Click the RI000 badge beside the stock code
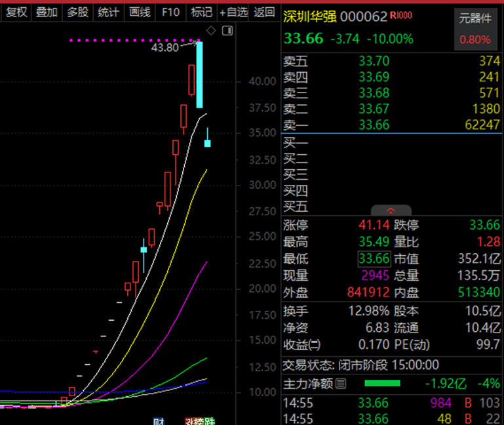Image resolution: width=504 pixels, height=425 pixels. (401, 16)
